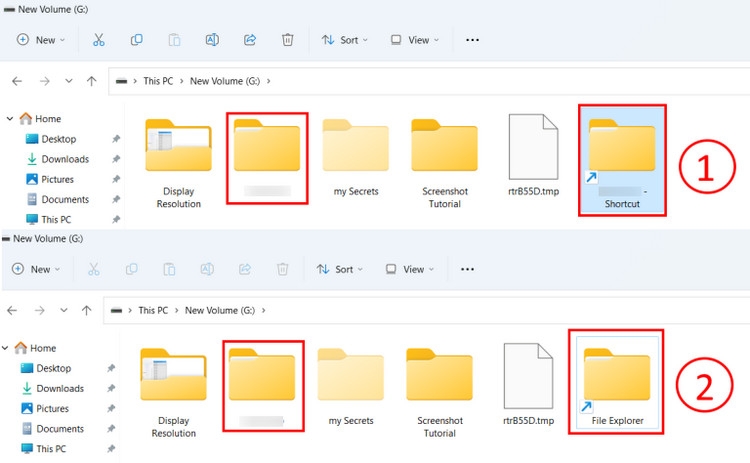The width and height of the screenshot is (750, 463).
Task: Click the greyed Cut icon in the bottom window
Action: click(94, 269)
